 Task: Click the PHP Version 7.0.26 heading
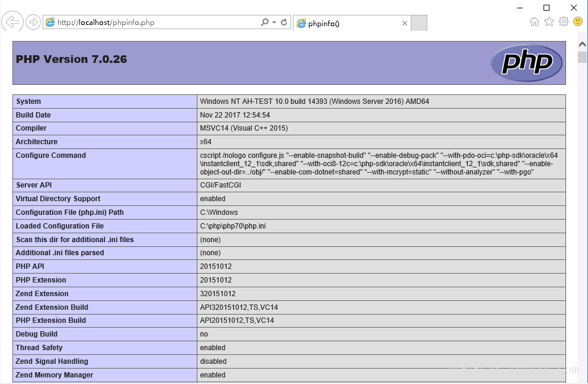[71, 59]
